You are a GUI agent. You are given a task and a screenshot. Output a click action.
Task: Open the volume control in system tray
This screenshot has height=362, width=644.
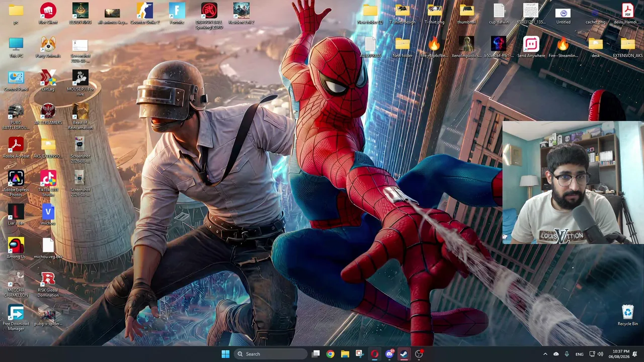click(x=600, y=354)
